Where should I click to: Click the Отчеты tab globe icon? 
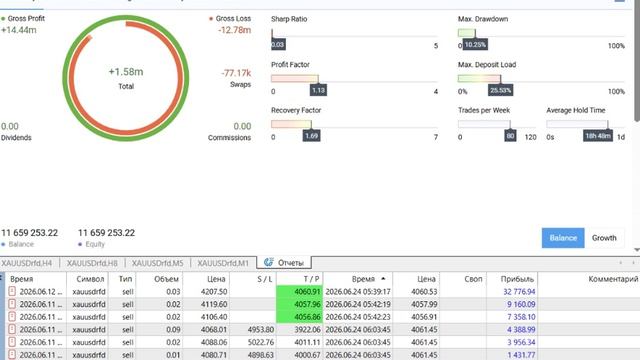268,262
